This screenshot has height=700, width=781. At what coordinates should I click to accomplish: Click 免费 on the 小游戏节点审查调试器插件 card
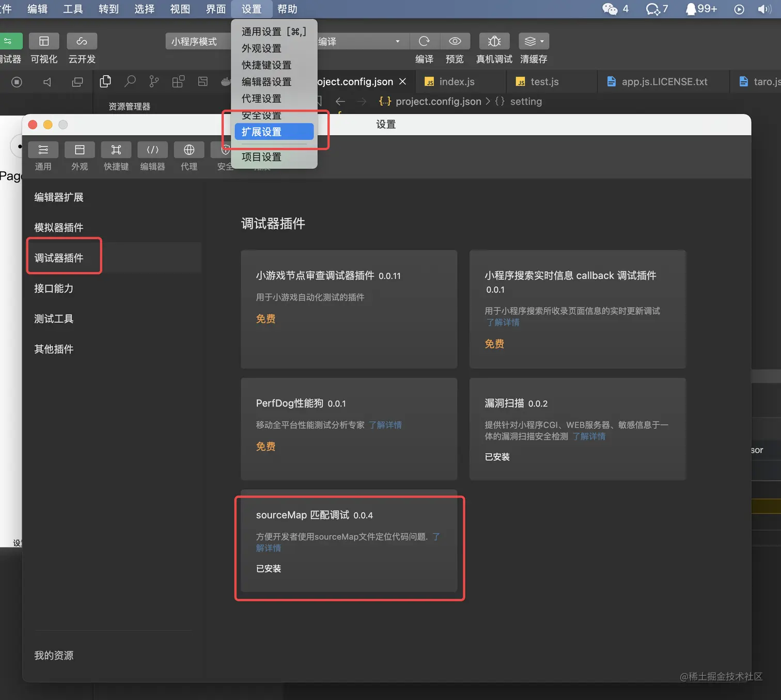(266, 319)
